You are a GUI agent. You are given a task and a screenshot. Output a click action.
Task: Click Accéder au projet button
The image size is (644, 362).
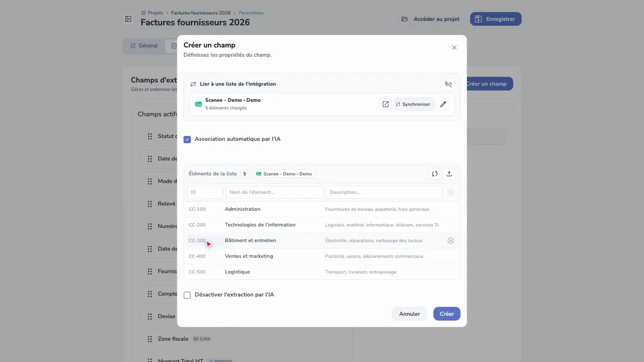point(431,19)
